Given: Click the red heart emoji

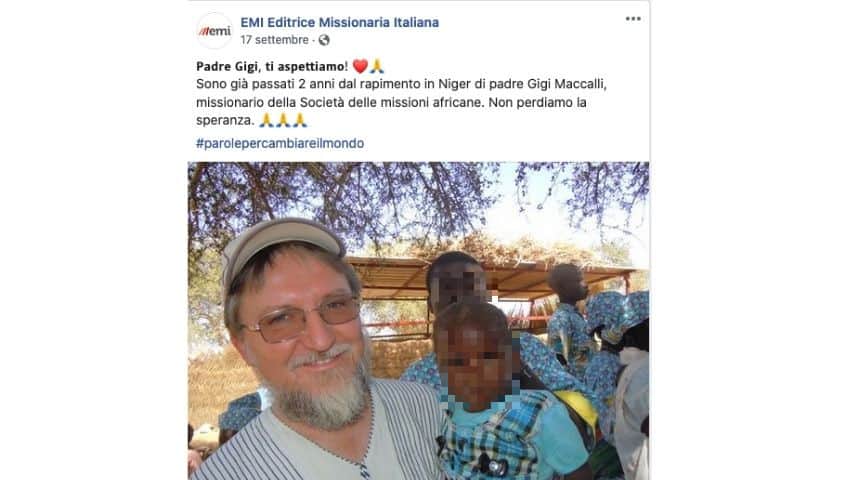Looking at the screenshot, I should click(x=360, y=66).
